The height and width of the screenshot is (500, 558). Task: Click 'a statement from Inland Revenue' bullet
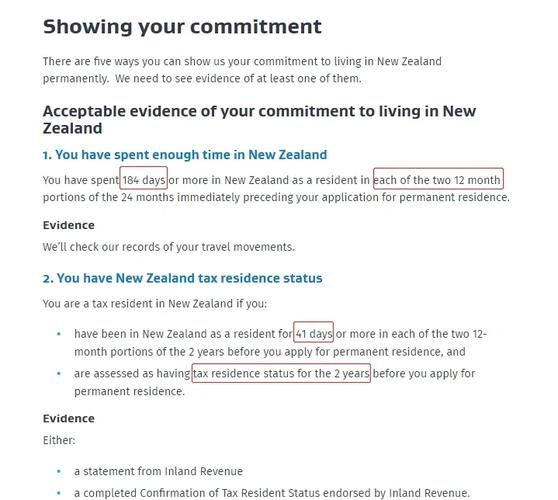[158, 471]
